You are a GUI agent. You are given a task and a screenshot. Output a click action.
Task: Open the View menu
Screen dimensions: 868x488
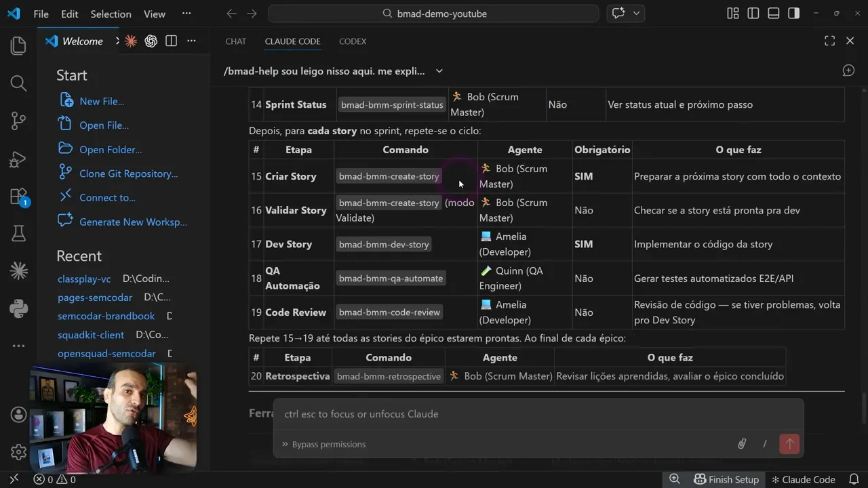[154, 14]
